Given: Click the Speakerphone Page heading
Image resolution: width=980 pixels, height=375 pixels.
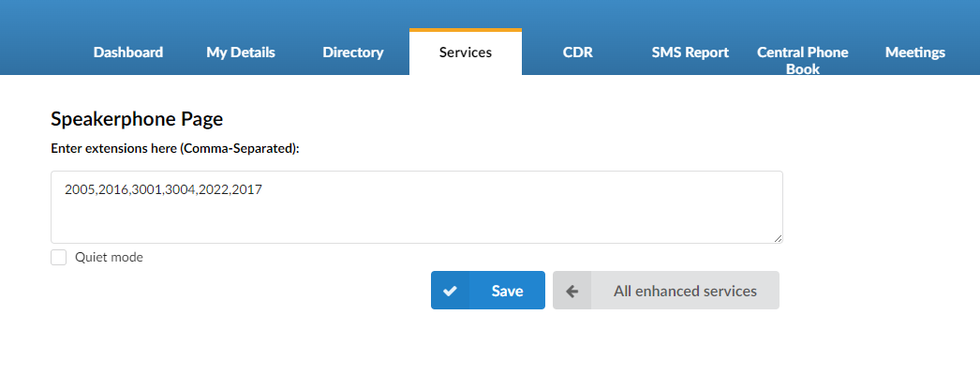Looking at the screenshot, I should [x=137, y=119].
